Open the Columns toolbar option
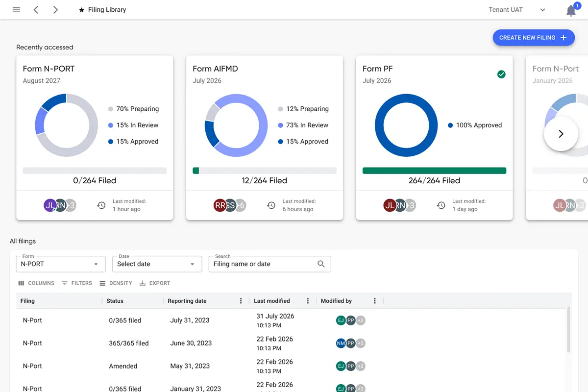This screenshot has height=392, width=588. tap(36, 283)
